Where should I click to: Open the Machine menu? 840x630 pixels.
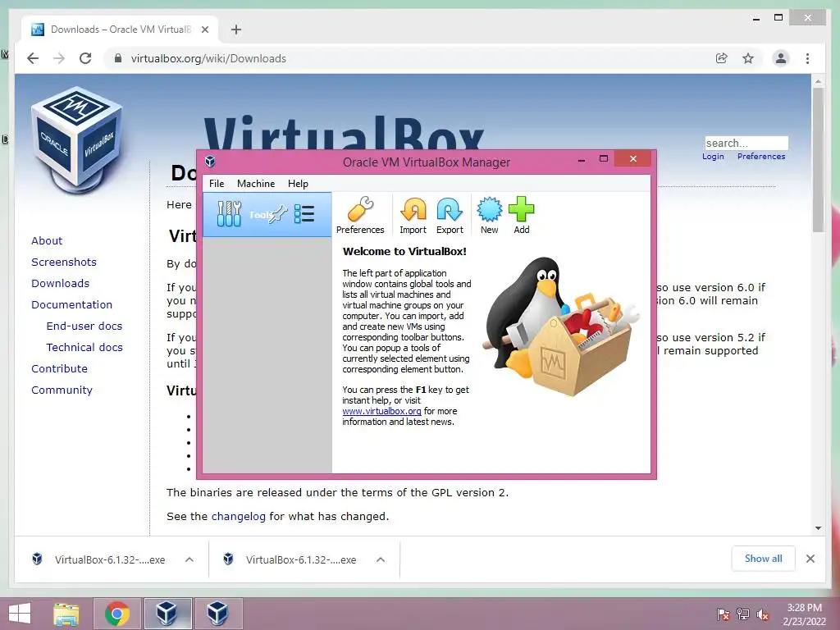coord(256,184)
